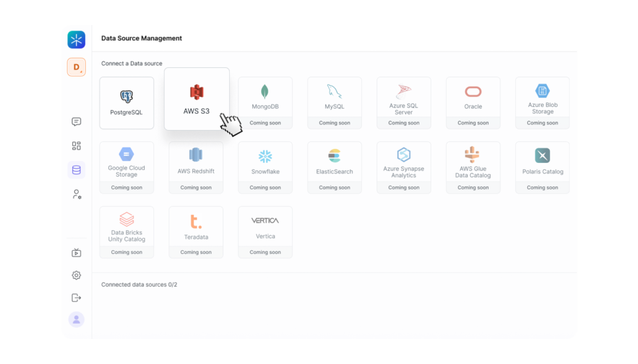The width and height of the screenshot is (638, 364).
Task: Select the database data sources sidebar icon
Action: [76, 170]
